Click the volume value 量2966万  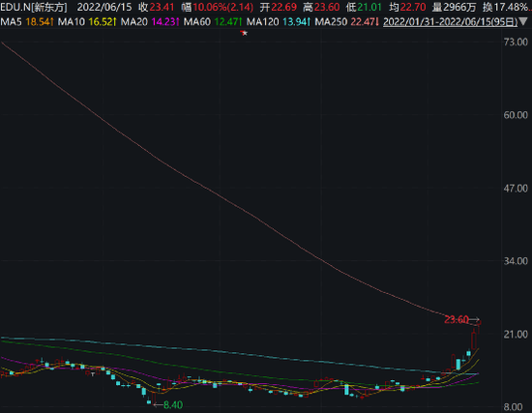[455, 7]
